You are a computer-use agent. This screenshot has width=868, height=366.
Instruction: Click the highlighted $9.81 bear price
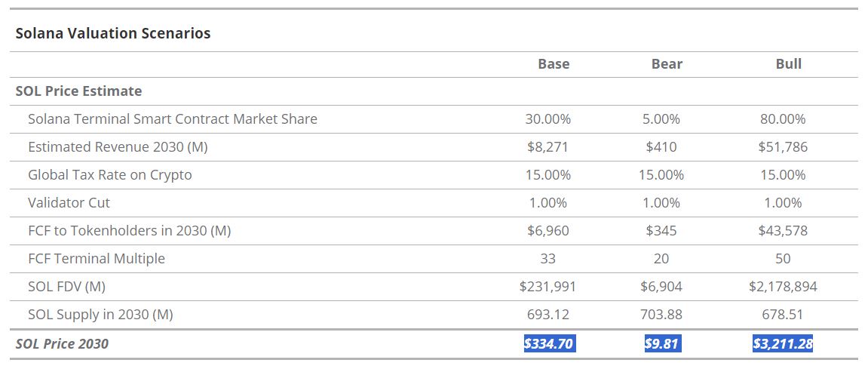click(x=661, y=344)
